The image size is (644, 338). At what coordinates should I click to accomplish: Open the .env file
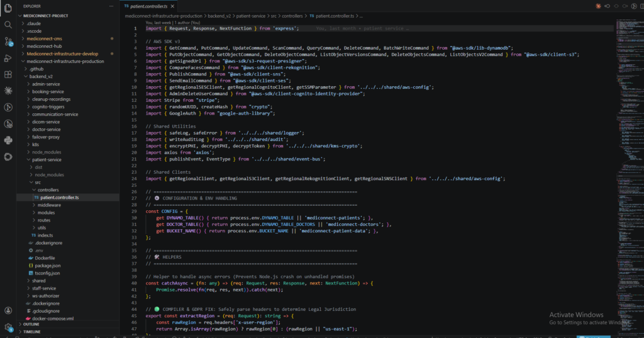(x=68, y=251)
